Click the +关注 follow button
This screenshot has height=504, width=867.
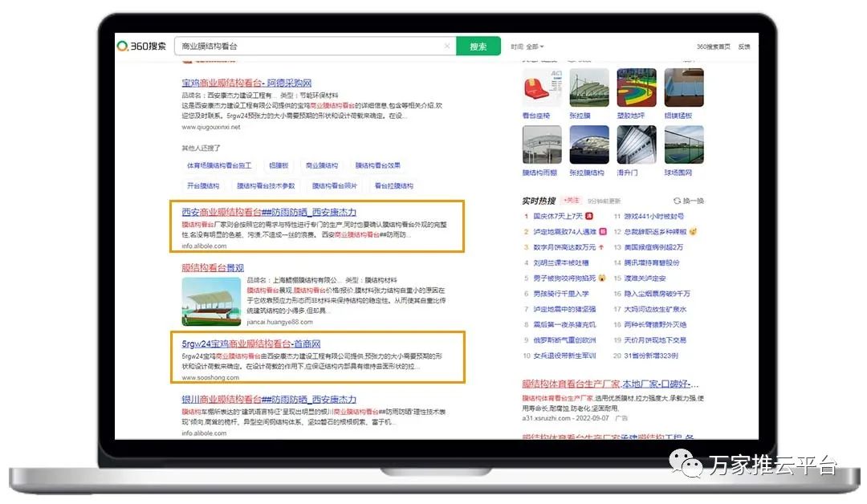[572, 200]
